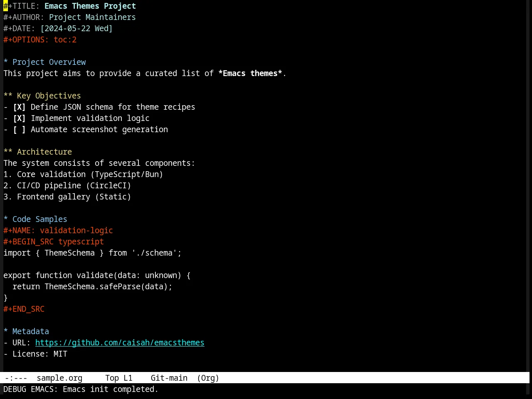Fold the '#+BEGIN_SRC typescript' block line

[54, 241]
